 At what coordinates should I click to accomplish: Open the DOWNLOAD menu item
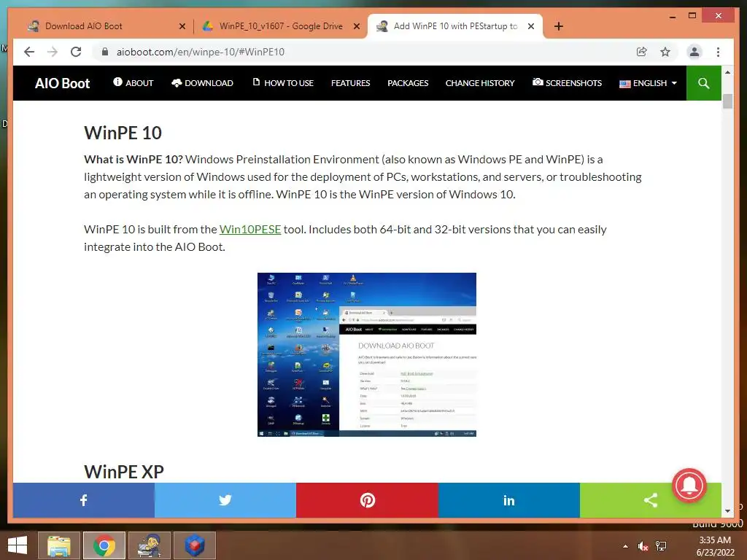[203, 83]
